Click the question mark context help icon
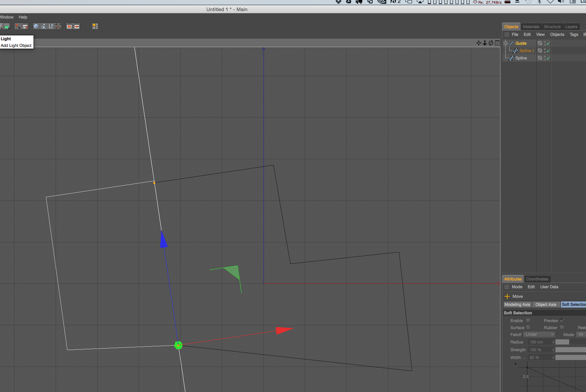 point(17,26)
